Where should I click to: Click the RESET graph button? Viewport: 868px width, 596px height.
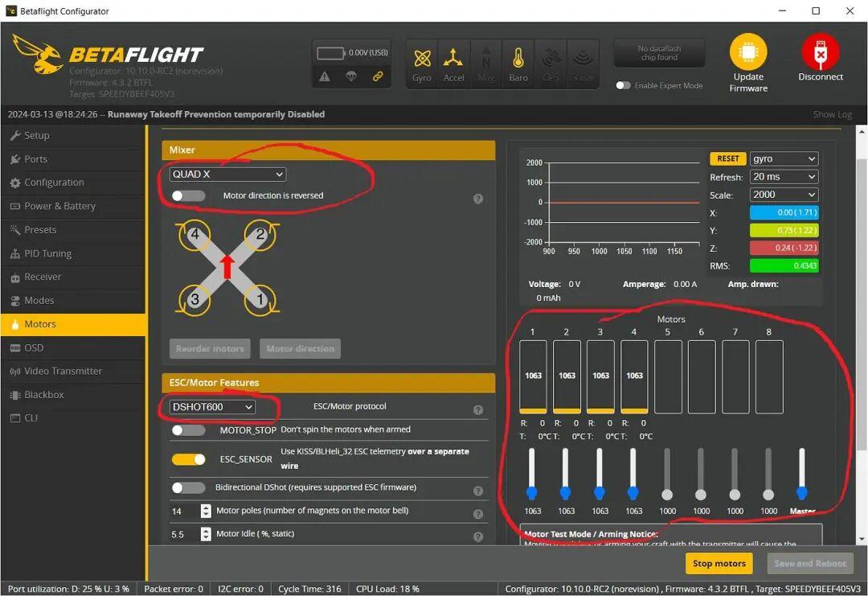[728, 159]
